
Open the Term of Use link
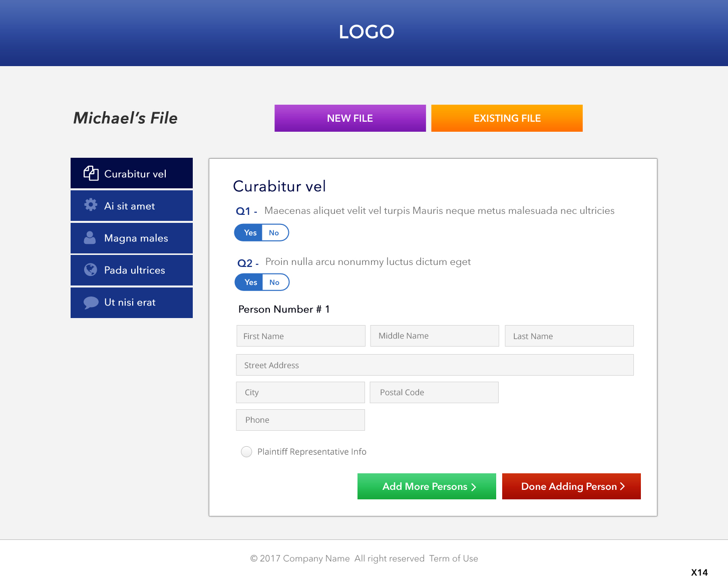(x=453, y=558)
